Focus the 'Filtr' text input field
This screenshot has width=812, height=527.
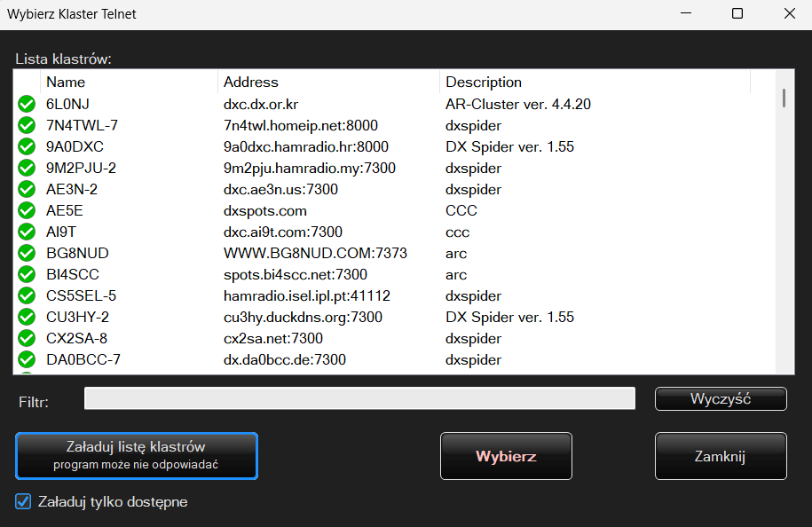tap(359, 399)
